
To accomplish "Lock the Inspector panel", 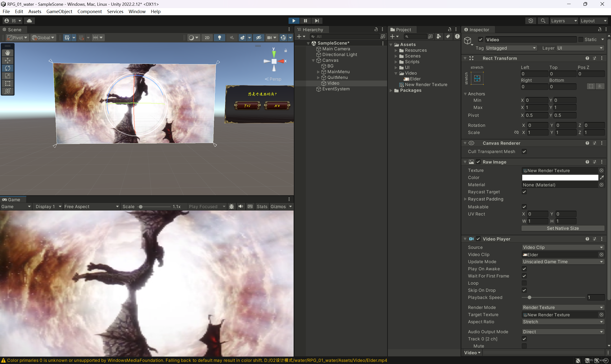I will pyautogui.click(x=600, y=29).
